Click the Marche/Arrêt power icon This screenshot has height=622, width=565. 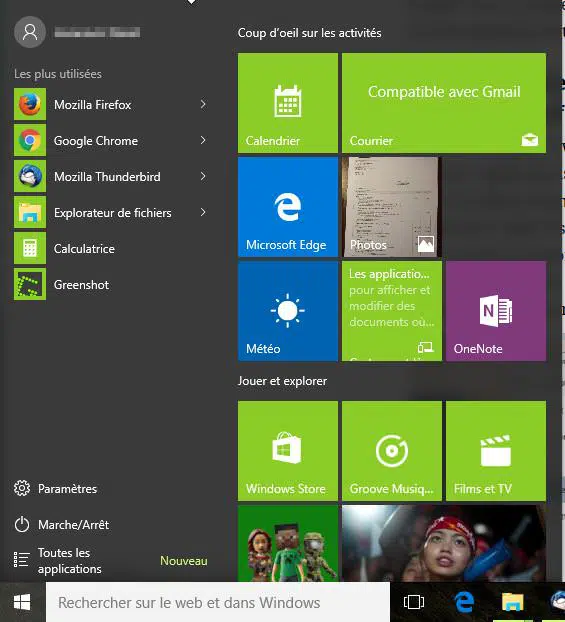(x=22, y=524)
